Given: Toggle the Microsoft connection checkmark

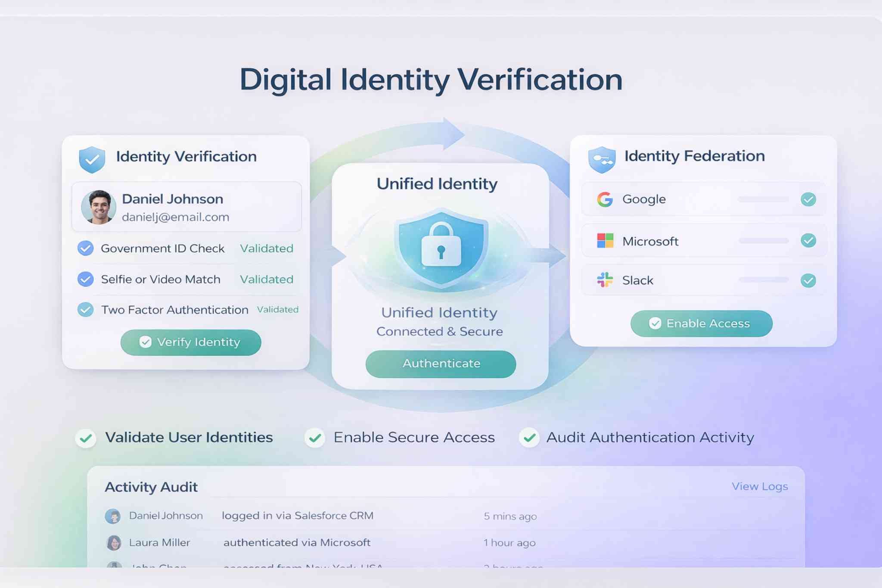Looking at the screenshot, I should point(808,241).
